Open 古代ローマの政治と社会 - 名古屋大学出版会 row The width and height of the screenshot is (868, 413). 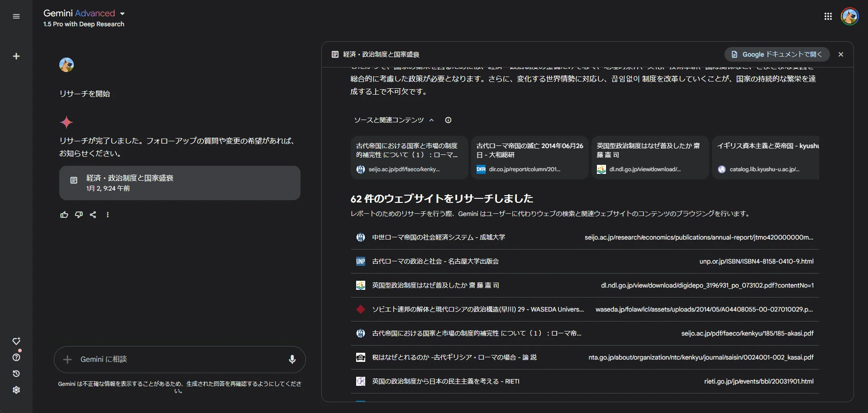pos(585,261)
